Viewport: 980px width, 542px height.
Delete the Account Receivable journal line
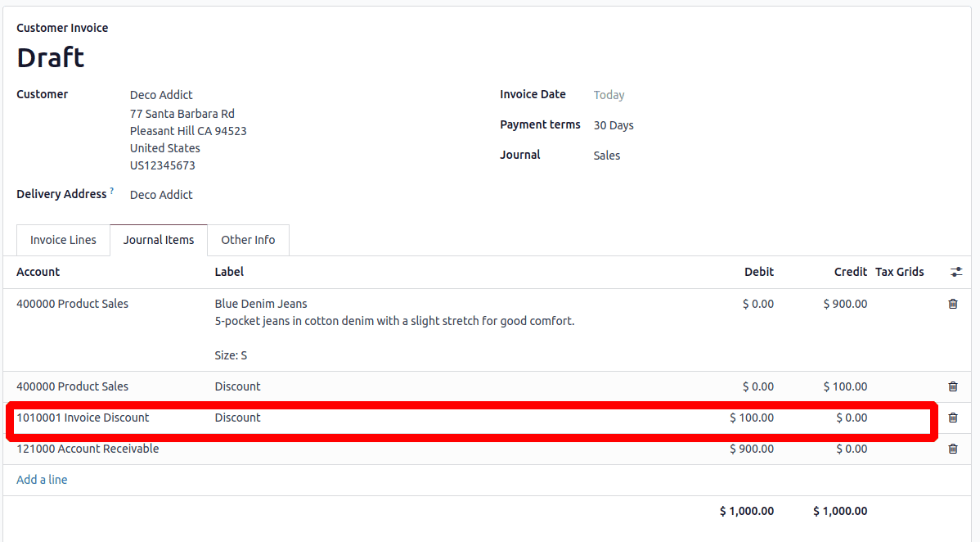coord(952,449)
